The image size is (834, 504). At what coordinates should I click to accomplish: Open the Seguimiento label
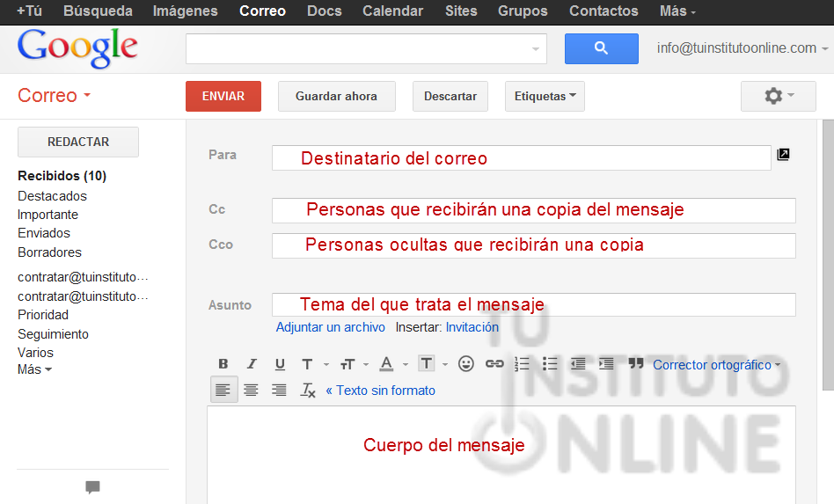[53, 334]
